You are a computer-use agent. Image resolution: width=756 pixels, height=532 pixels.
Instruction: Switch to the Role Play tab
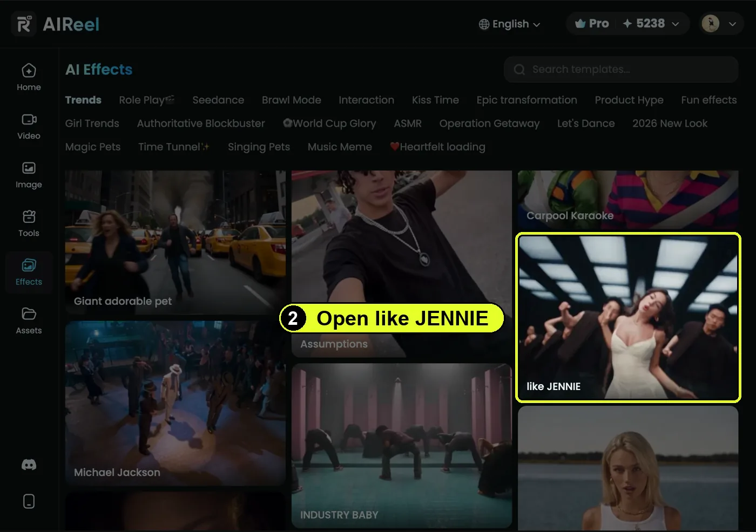tap(147, 100)
